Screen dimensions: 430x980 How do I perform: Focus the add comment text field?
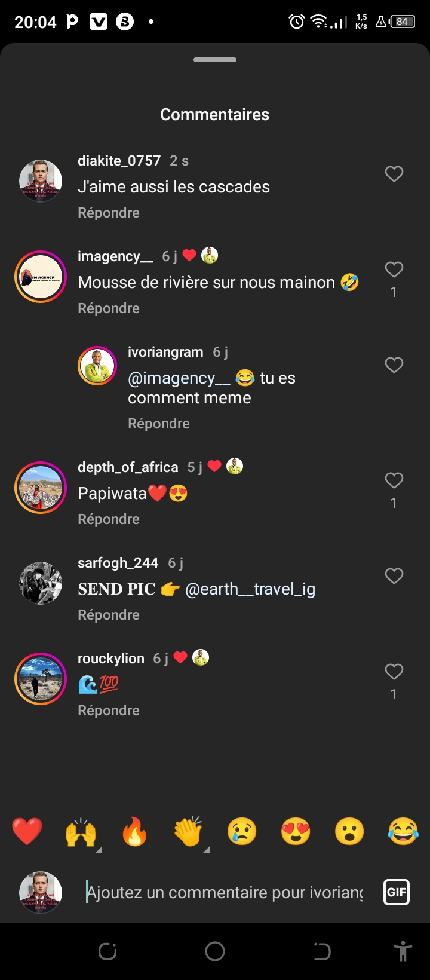225,892
